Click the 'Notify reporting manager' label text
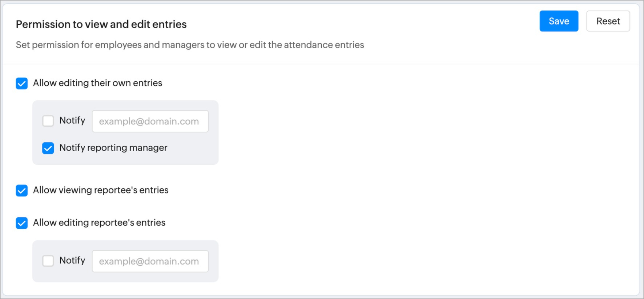Viewport: 644px width, 299px height. [x=113, y=148]
